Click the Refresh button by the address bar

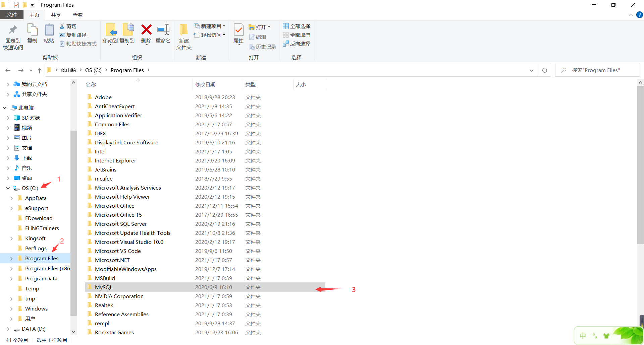545,70
